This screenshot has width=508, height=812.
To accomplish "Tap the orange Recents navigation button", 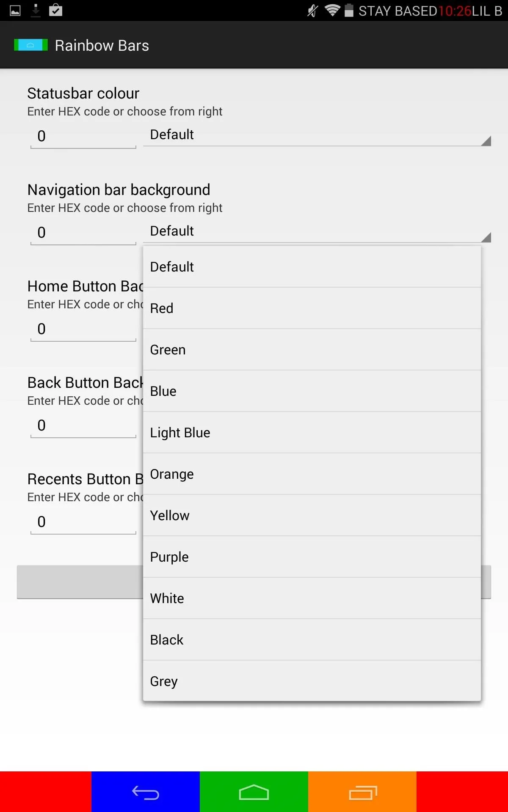I will [362, 792].
